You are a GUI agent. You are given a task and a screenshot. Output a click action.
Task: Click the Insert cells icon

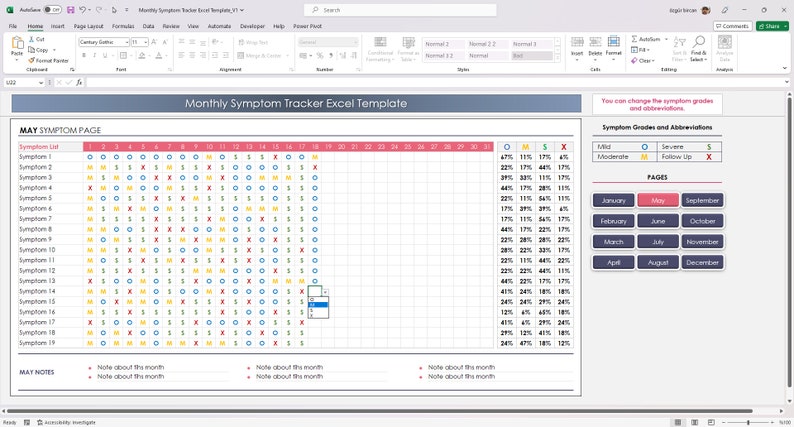pos(577,42)
